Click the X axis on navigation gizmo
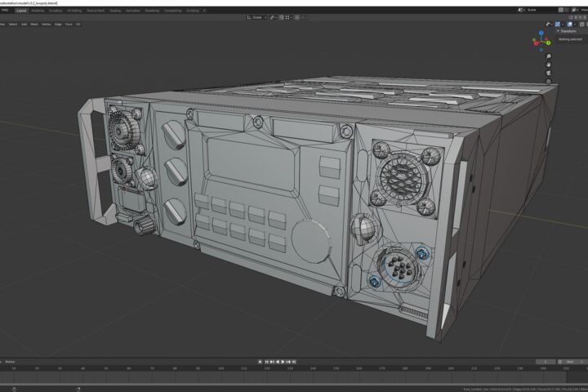 537,43
